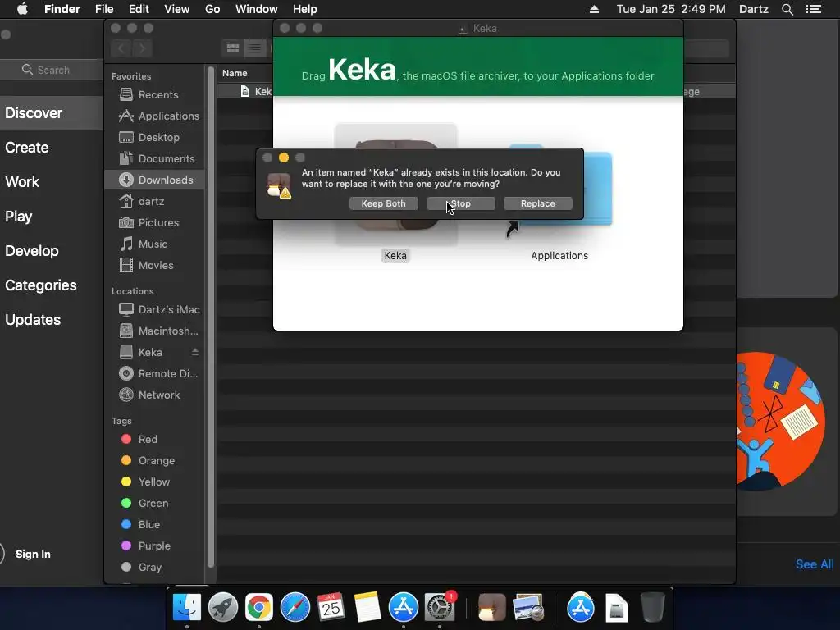Open Pictures folder in sidebar
840x630 pixels.
click(x=149, y=223)
